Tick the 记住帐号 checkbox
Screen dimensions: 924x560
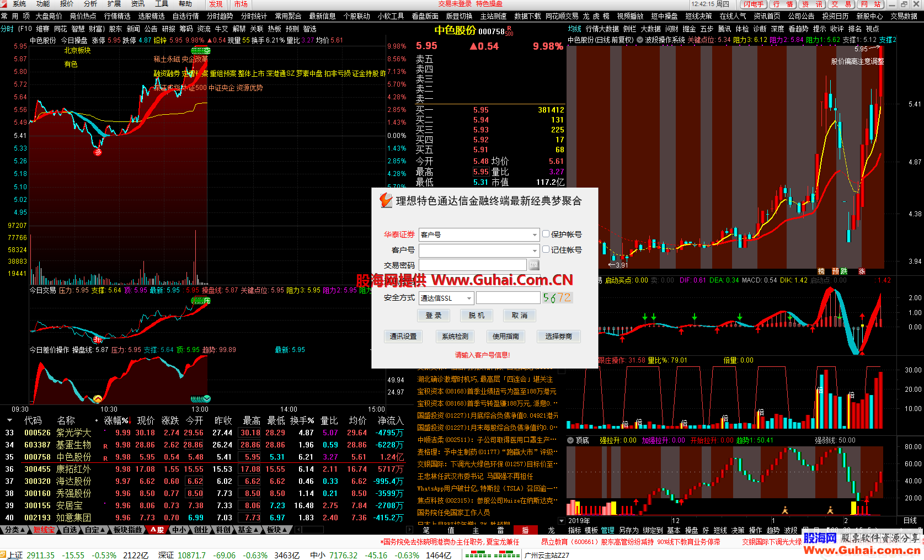pos(546,249)
